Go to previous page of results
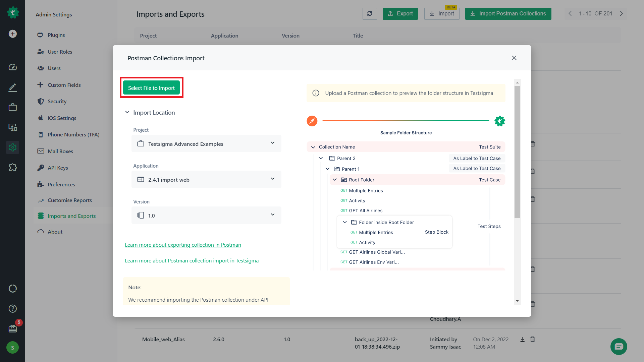The image size is (644, 362). (570, 14)
